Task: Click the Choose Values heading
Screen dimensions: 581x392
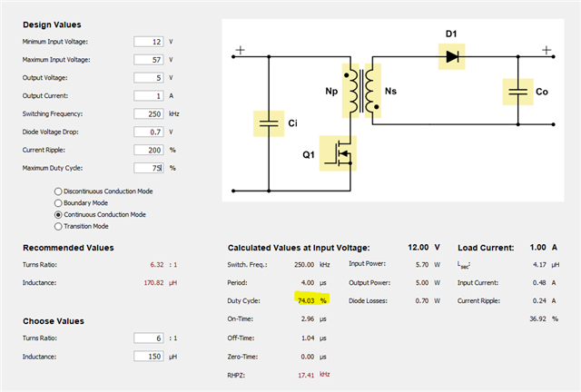Action: pos(54,321)
